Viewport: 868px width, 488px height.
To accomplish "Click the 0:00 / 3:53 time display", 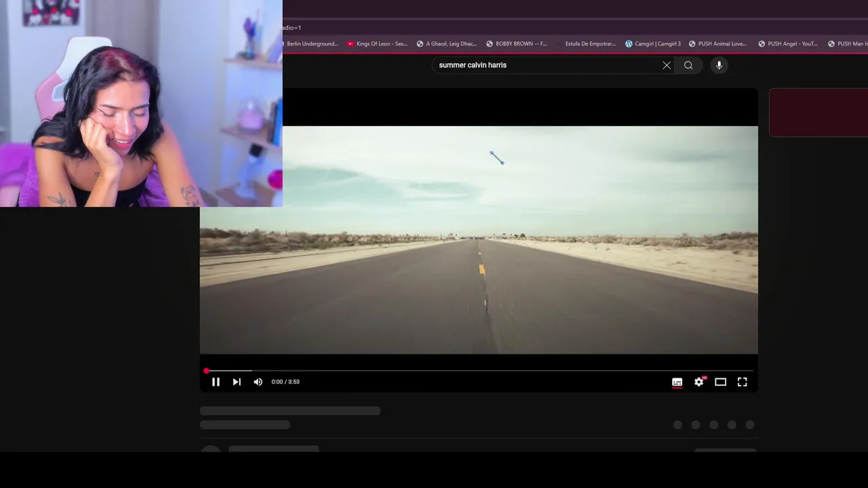I will [x=285, y=382].
